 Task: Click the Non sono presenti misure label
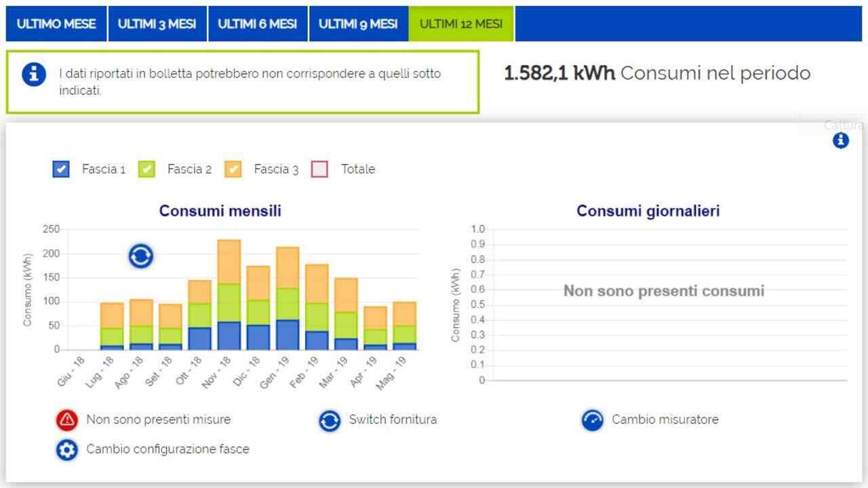click(158, 420)
